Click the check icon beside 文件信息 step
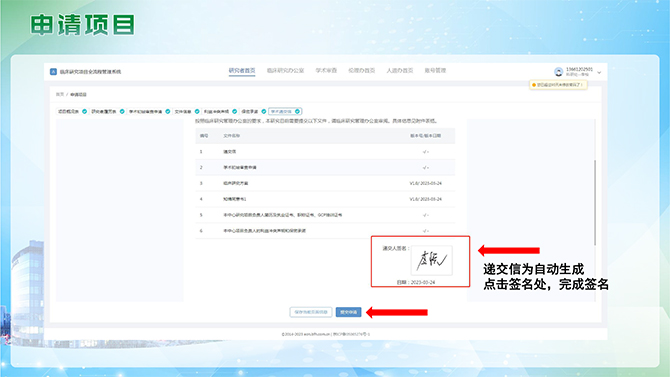Image resolution: width=670 pixels, height=377 pixels. [x=197, y=112]
